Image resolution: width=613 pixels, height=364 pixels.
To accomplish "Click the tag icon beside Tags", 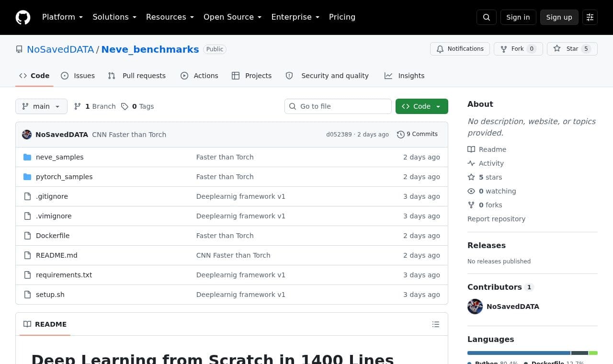I will pyautogui.click(x=125, y=106).
